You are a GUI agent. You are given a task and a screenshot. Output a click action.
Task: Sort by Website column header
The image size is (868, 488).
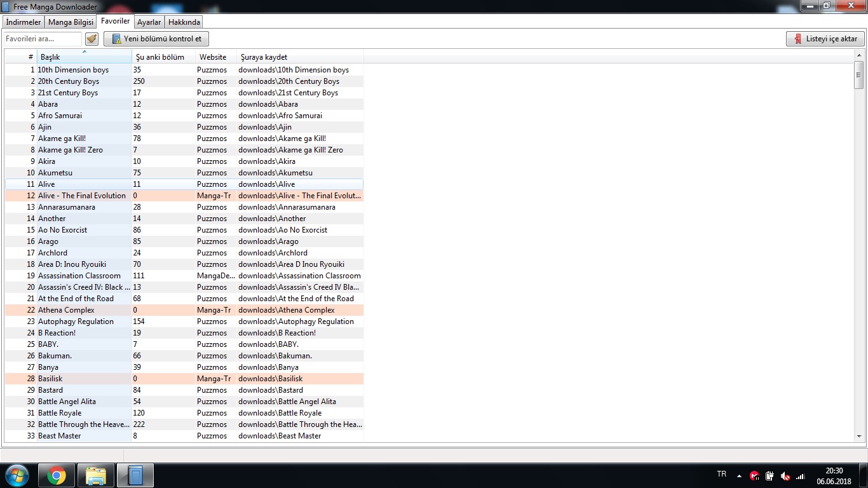click(216, 57)
